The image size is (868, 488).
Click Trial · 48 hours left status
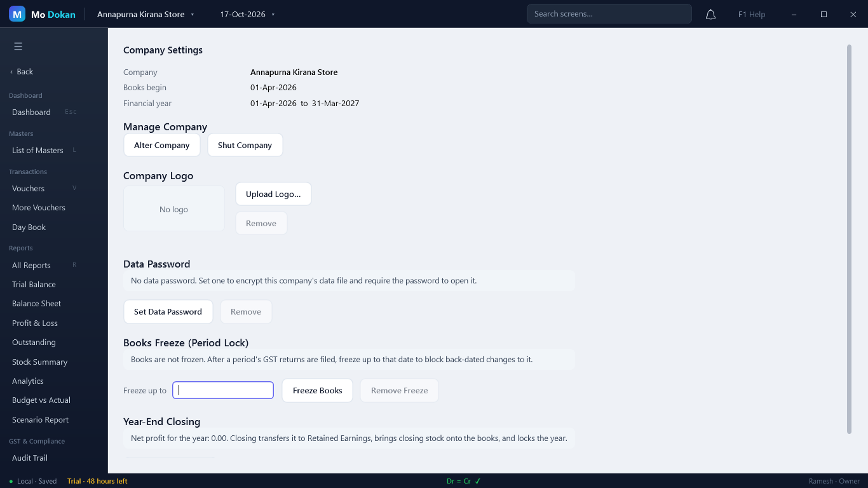[x=97, y=481]
